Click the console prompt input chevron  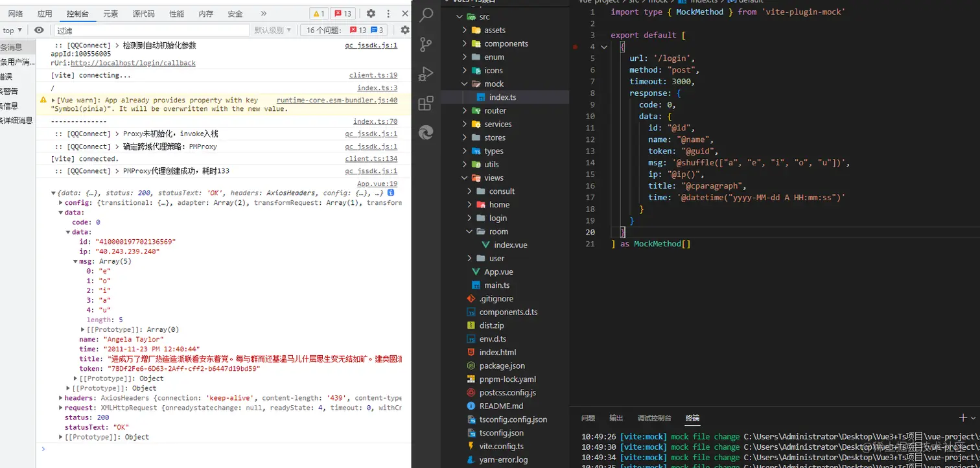(x=43, y=448)
